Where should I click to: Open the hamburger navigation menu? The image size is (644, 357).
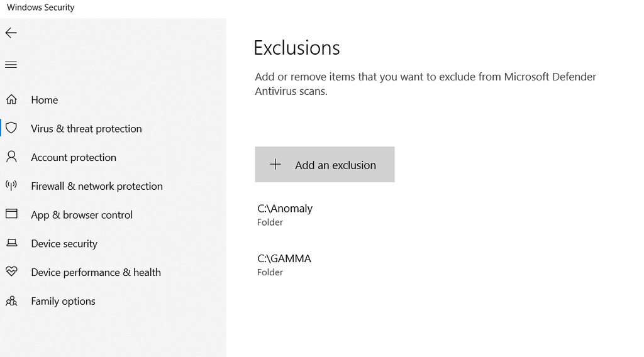pos(11,65)
